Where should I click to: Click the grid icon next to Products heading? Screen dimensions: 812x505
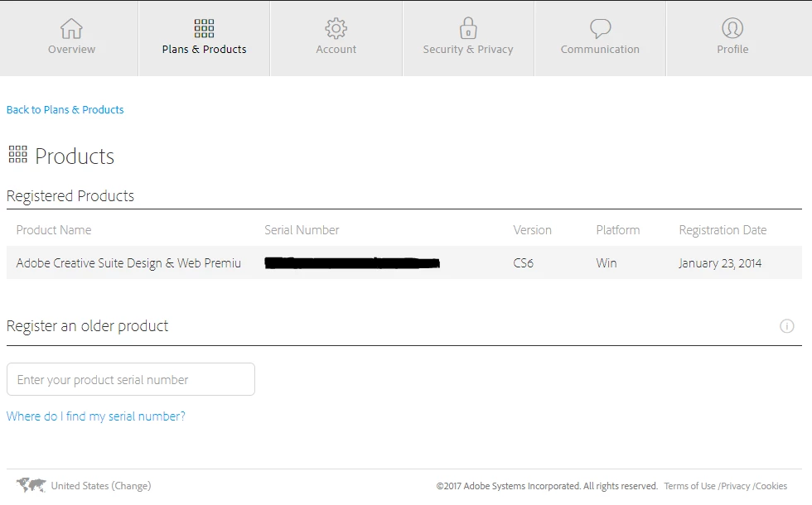(17, 154)
